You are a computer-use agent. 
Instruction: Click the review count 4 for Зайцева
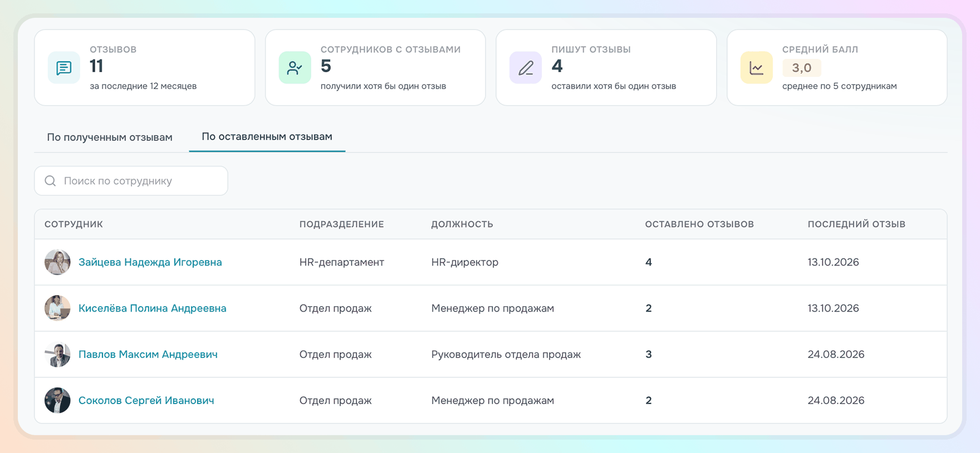click(649, 262)
